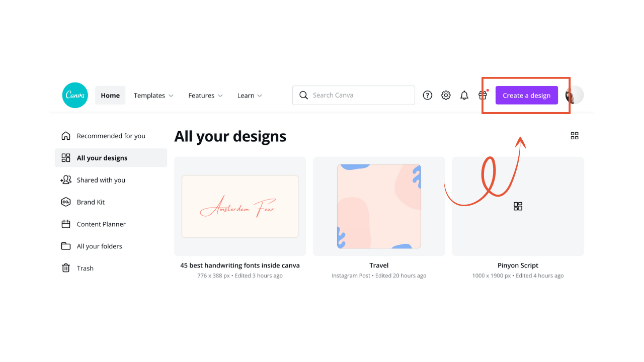Click the Create a design button
Viewport: 644px width, 362px height.
(x=526, y=95)
